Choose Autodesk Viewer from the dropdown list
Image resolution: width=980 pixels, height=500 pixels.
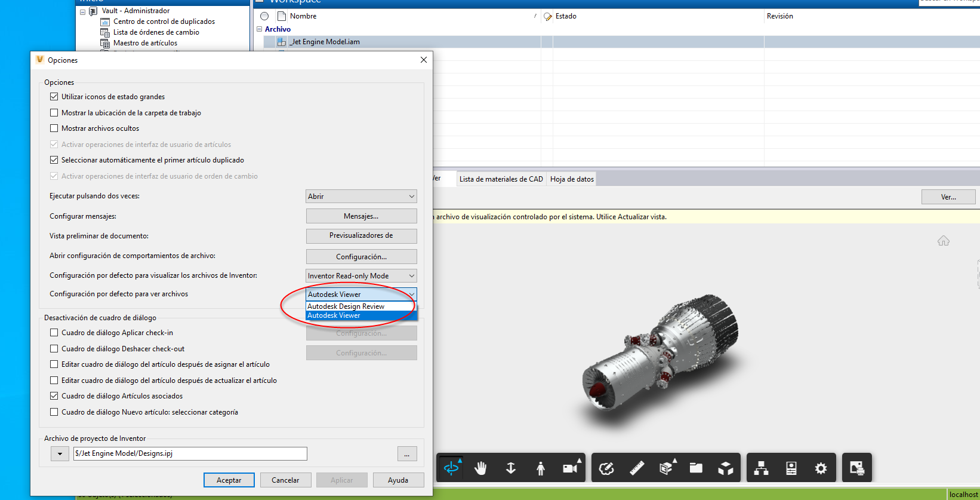pyautogui.click(x=360, y=315)
